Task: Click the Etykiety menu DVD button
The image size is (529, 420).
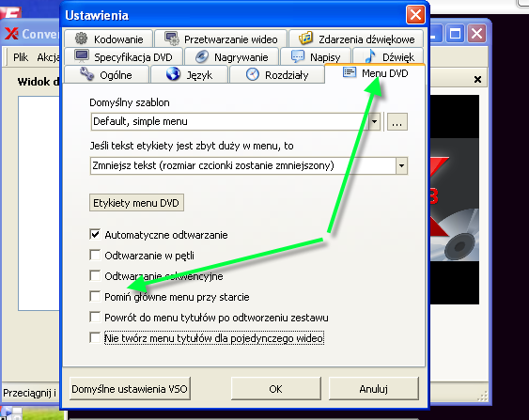Action: point(136,203)
